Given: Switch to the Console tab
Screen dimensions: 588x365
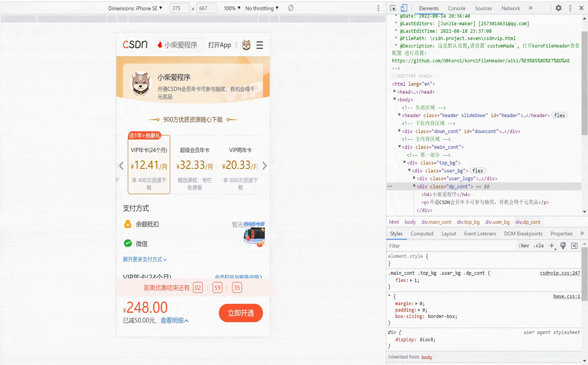Looking at the screenshot, I should coord(456,8).
